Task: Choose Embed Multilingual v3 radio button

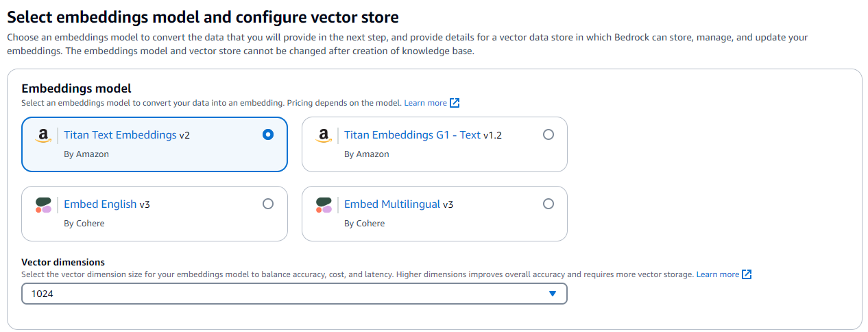Action: click(548, 204)
